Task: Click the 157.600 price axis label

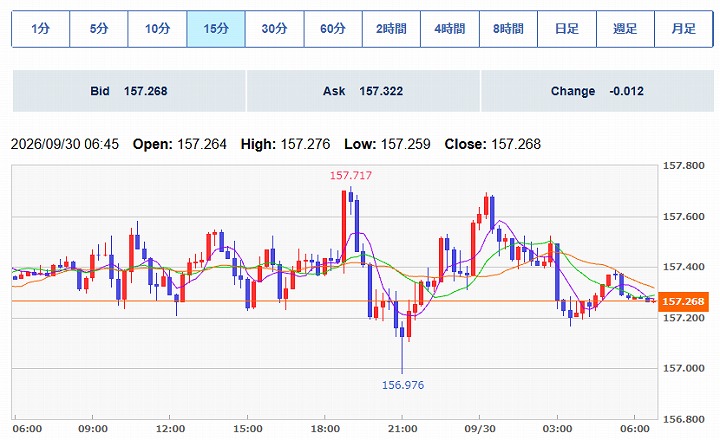Action: click(x=683, y=216)
